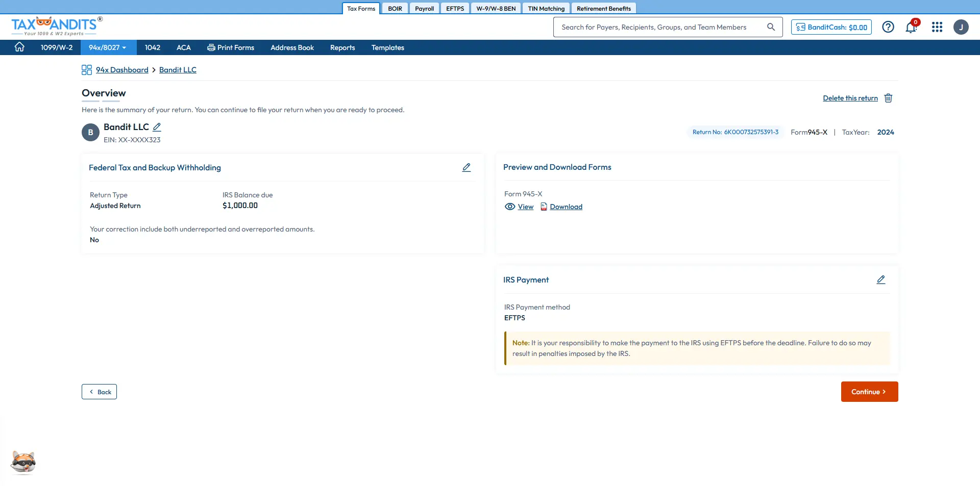Open the raccoon chat assistant
980x486 pixels.
23,463
